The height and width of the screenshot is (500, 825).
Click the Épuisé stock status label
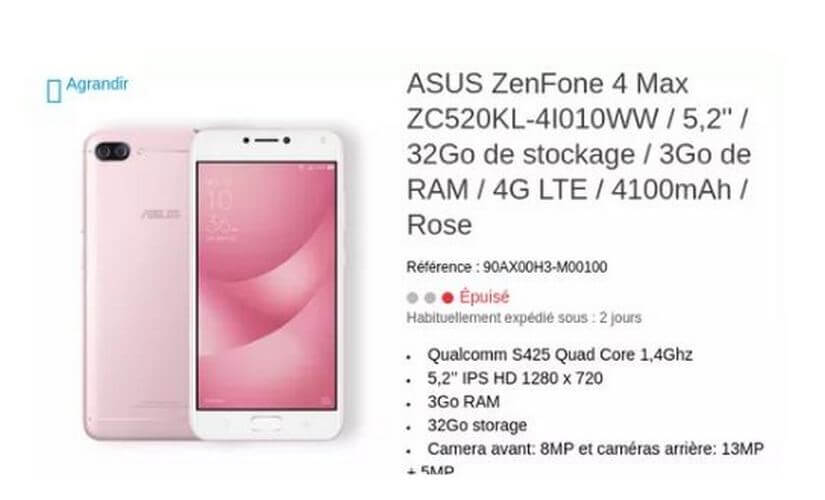(484, 297)
